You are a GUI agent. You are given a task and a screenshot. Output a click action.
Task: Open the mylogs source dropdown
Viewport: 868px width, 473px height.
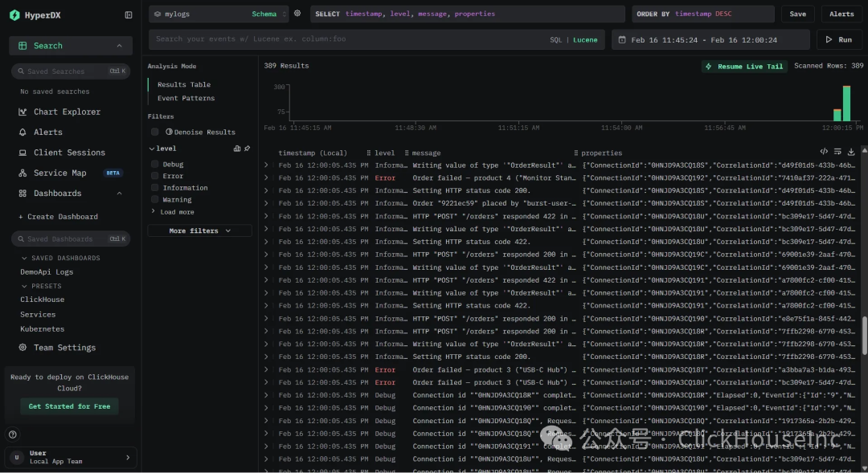tap(219, 14)
